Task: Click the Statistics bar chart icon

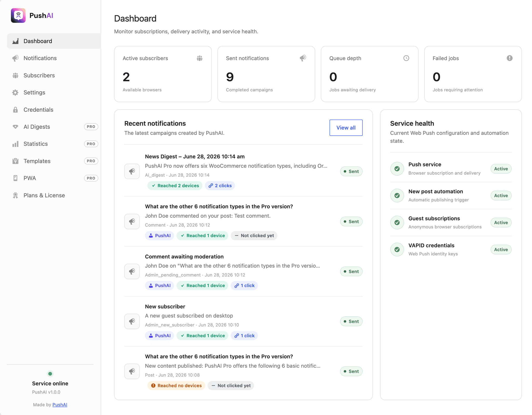Action: click(16, 144)
